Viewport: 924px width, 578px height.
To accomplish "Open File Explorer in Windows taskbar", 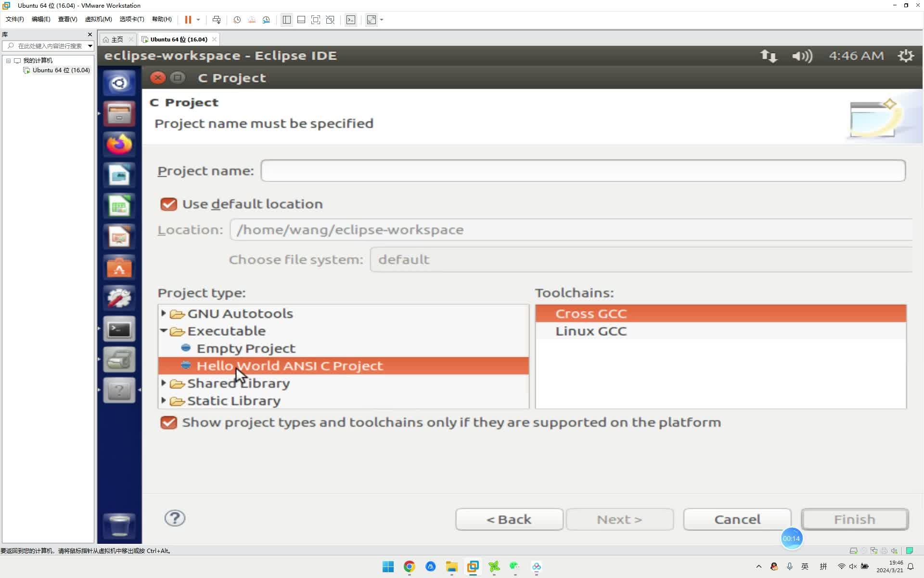I will [451, 566].
